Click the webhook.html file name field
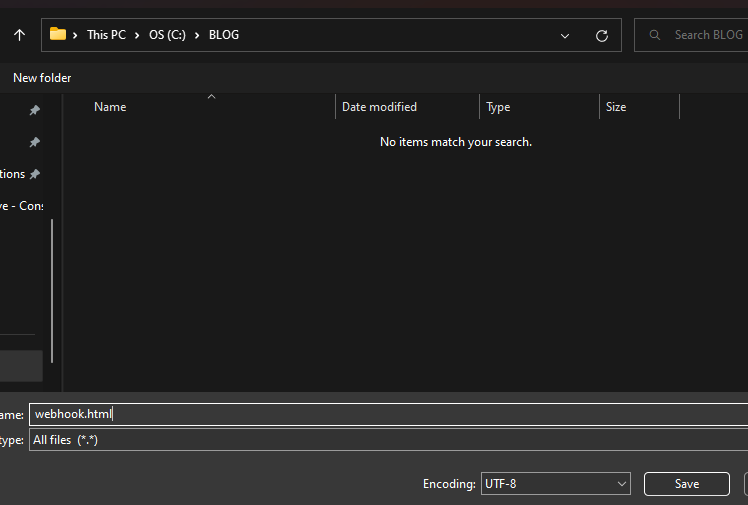 pyautogui.click(x=388, y=414)
